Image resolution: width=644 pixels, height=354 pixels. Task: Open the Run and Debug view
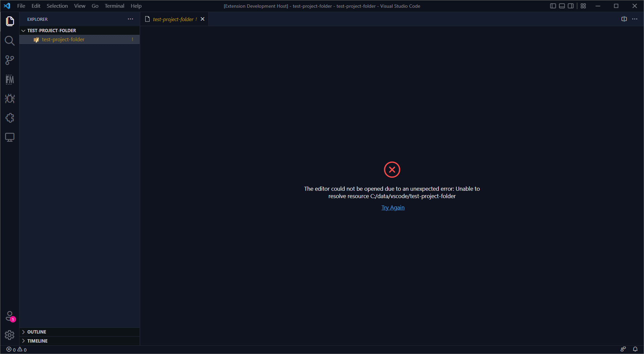10,99
